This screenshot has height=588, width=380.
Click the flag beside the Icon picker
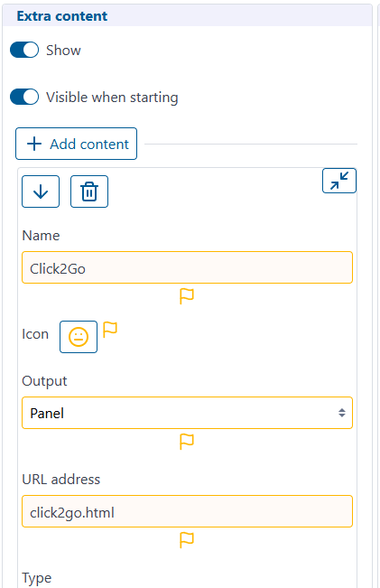tap(110, 330)
